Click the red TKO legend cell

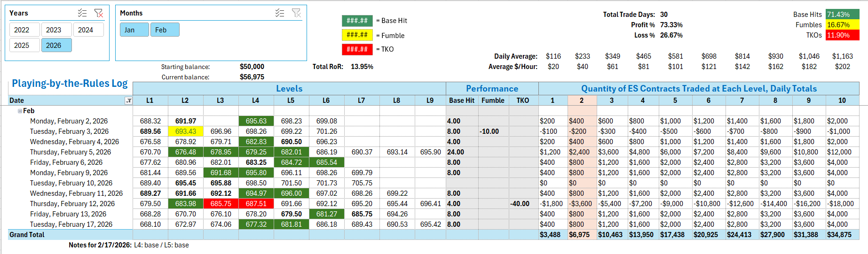coord(357,49)
